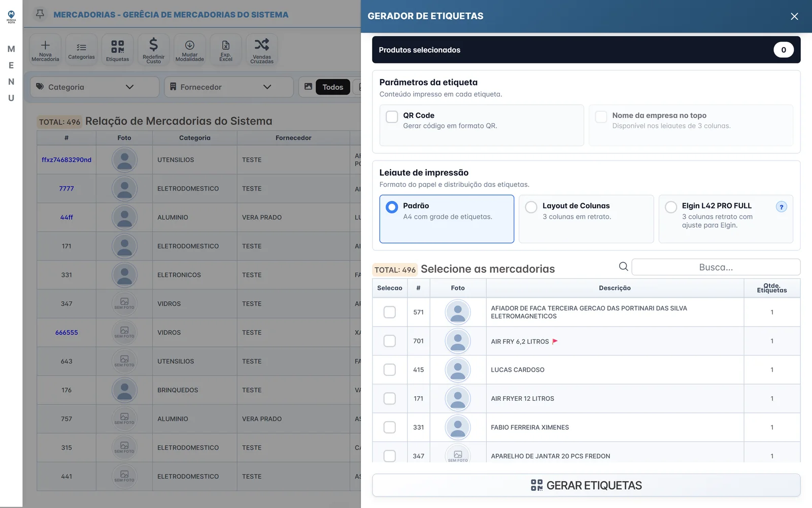Image resolution: width=812 pixels, height=508 pixels.
Task: Check the selection box for item 571
Action: [x=390, y=312]
